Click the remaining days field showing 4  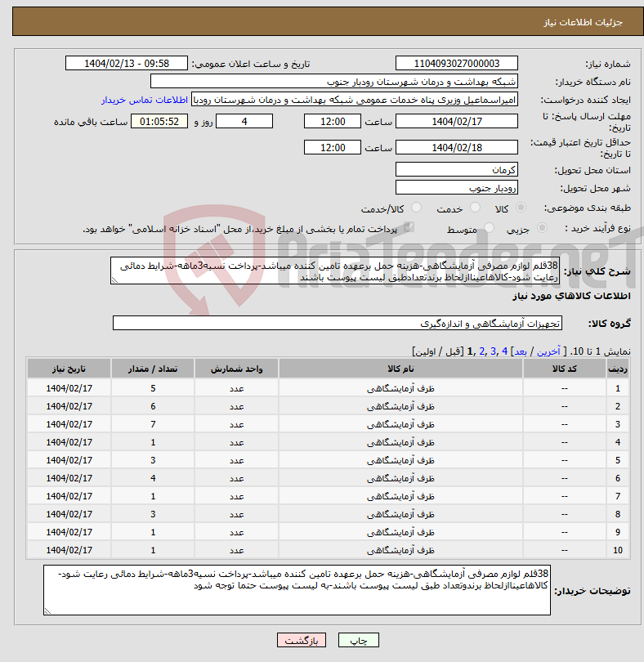244,122
